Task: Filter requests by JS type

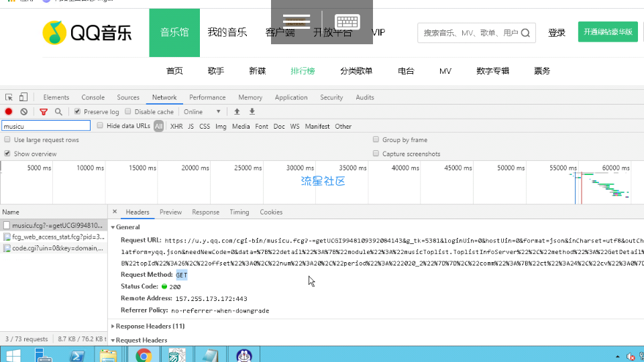Action: 191,127
